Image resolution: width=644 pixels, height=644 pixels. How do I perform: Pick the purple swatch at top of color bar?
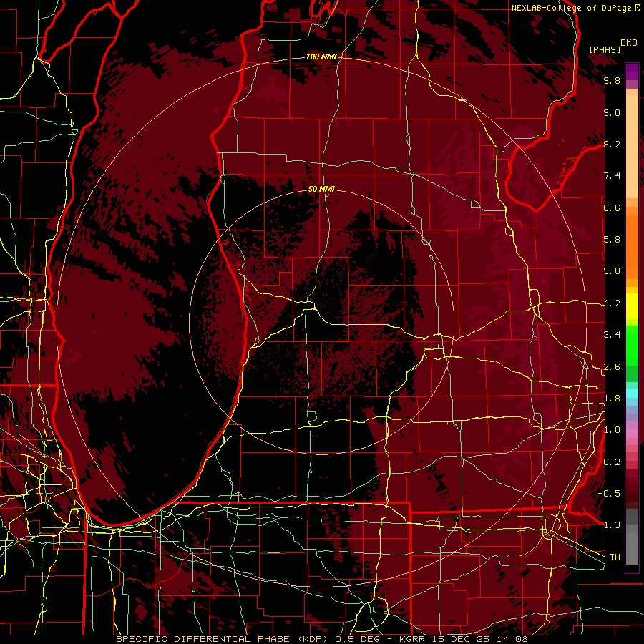pyautogui.click(x=632, y=72)
